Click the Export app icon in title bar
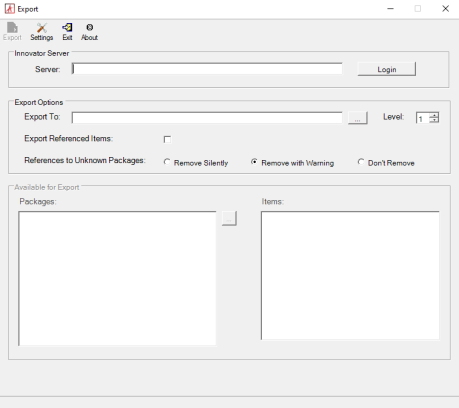This screenshot has width=459, height=408. tap(9, 9)
